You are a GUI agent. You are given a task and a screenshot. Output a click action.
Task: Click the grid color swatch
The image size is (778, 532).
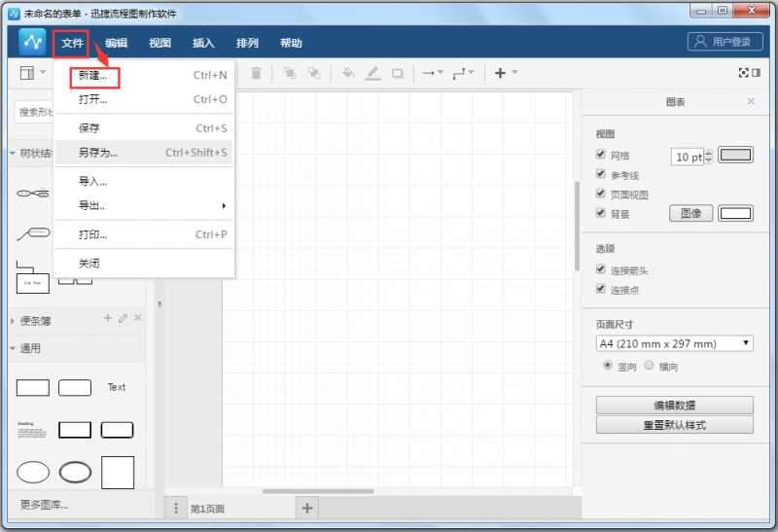tap(735, 156)
